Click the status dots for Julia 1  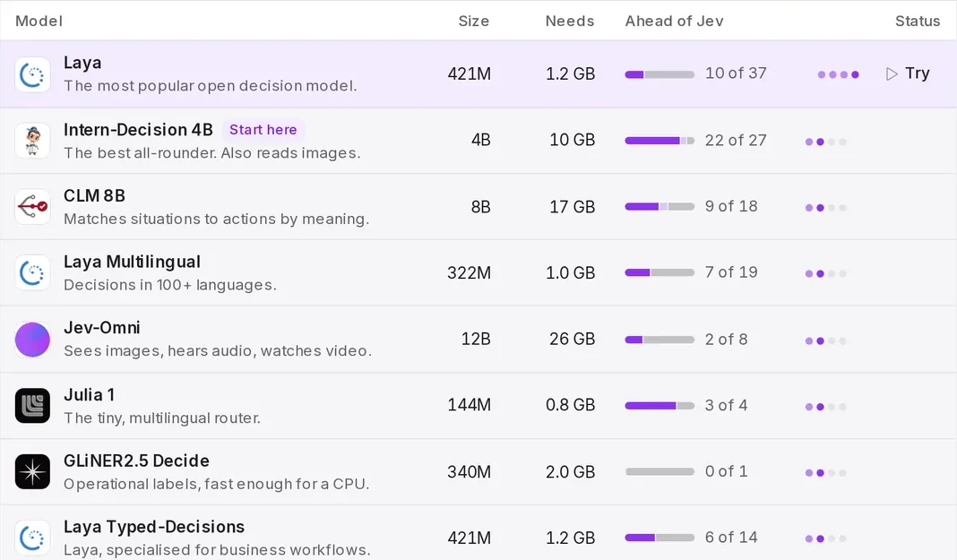click(x=826, y=406)
